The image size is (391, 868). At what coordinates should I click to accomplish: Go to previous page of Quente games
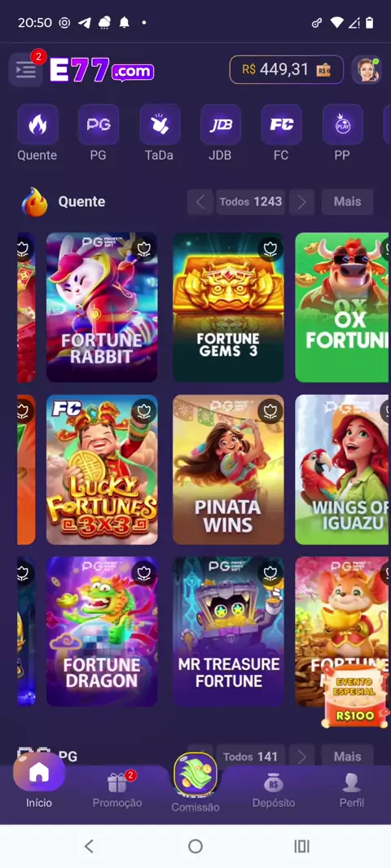point(200,202)
